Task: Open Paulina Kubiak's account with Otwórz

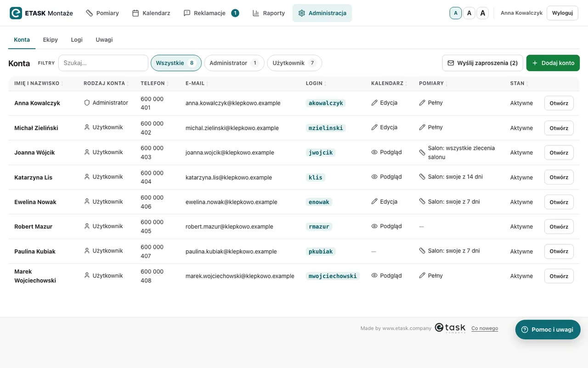Action: (x=559, y=251)
